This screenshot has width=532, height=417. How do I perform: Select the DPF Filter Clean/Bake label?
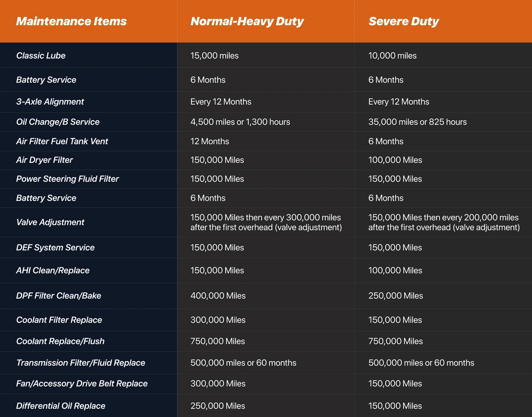pyautogui.click(x=59, y=295)
